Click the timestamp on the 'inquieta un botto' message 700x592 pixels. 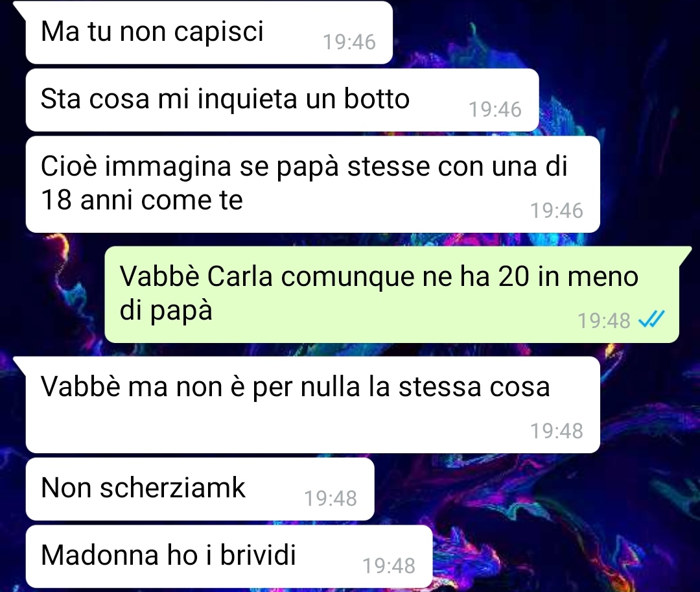pos(495,110)
